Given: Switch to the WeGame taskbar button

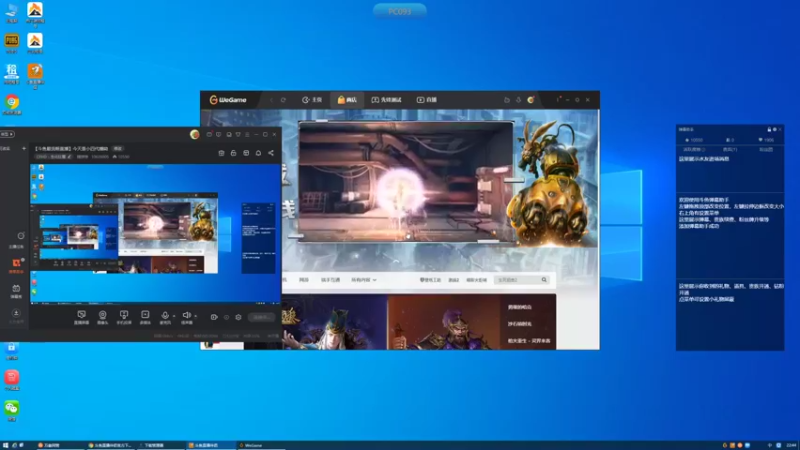Looking at the screenshot, I should click(260, 445).
